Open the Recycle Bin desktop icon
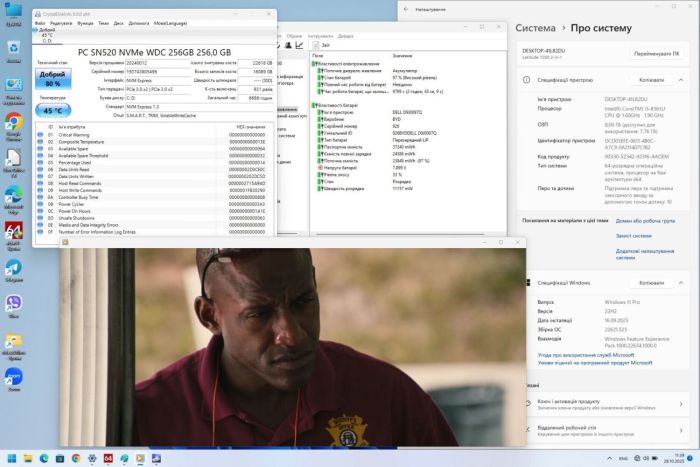700x467 pixels. (13, 51)
